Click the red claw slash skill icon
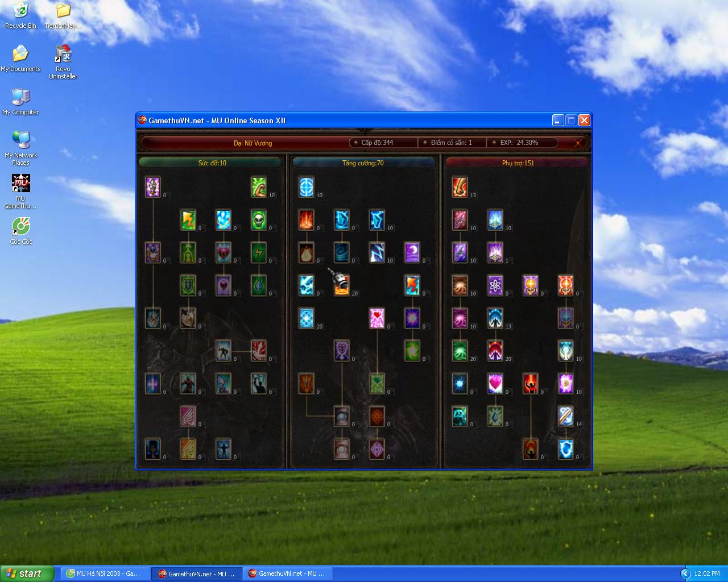 click(x=259, y=350)
